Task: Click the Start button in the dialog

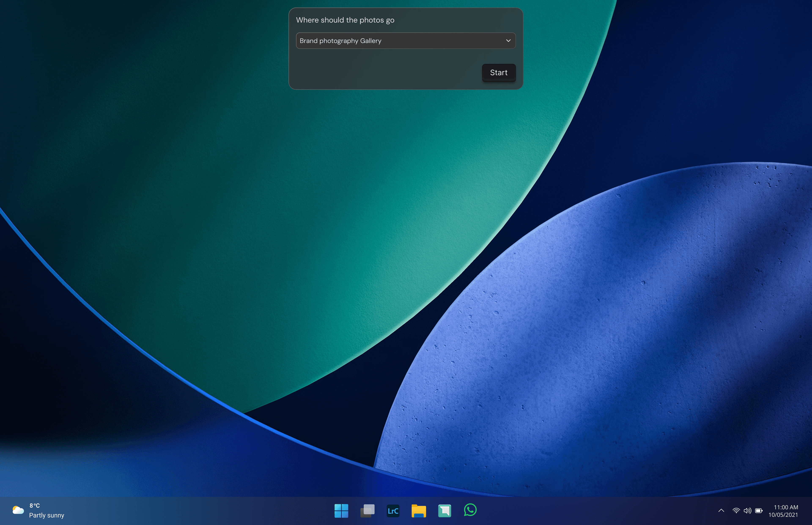Action: click(498, 73)
